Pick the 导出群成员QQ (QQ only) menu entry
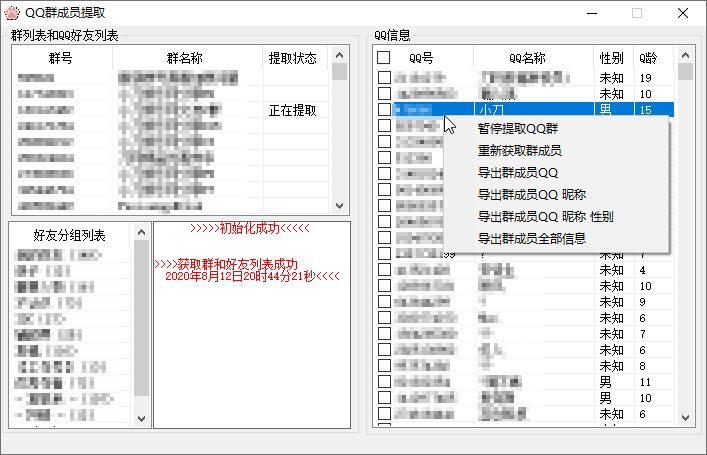Image resolution: width=707 pixels, height=455 pixels. [x=517, y=173]
